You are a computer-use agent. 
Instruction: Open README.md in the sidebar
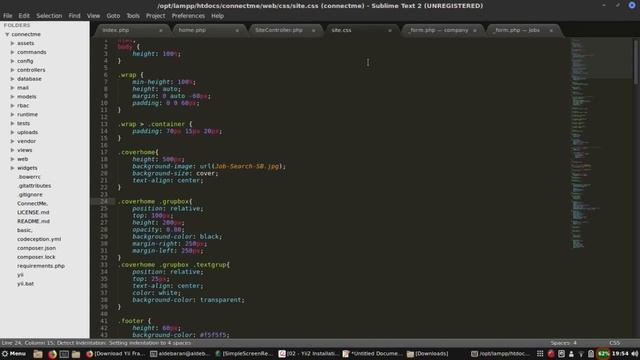[33, 221]
